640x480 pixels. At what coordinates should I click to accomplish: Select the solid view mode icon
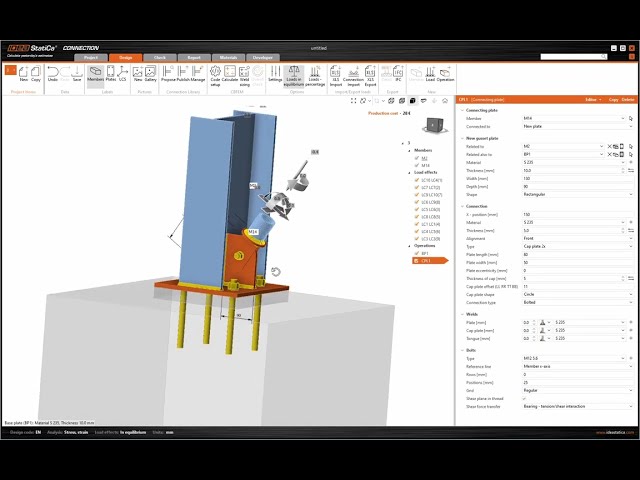pyautogui.click(x=413, y=101)
